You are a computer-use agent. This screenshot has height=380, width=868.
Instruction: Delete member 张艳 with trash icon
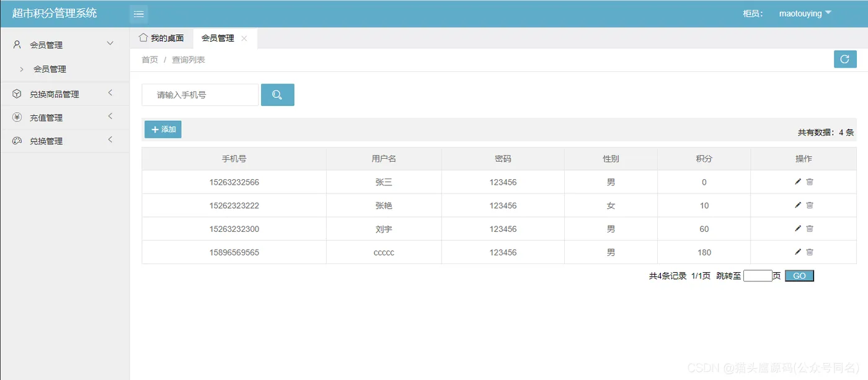pyautogui.click(x=810, y=205)
